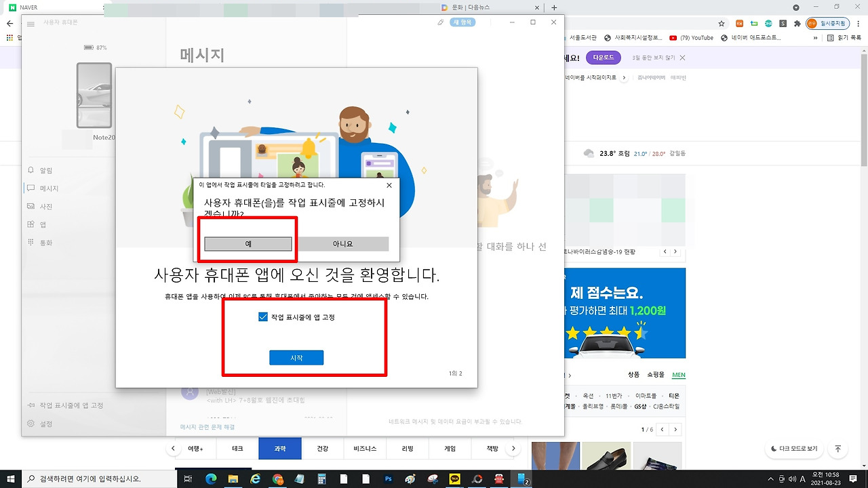Click previous arrow beside 1/6 in shopping
Viewport: 868px width, 488px height.
point(663,430)
